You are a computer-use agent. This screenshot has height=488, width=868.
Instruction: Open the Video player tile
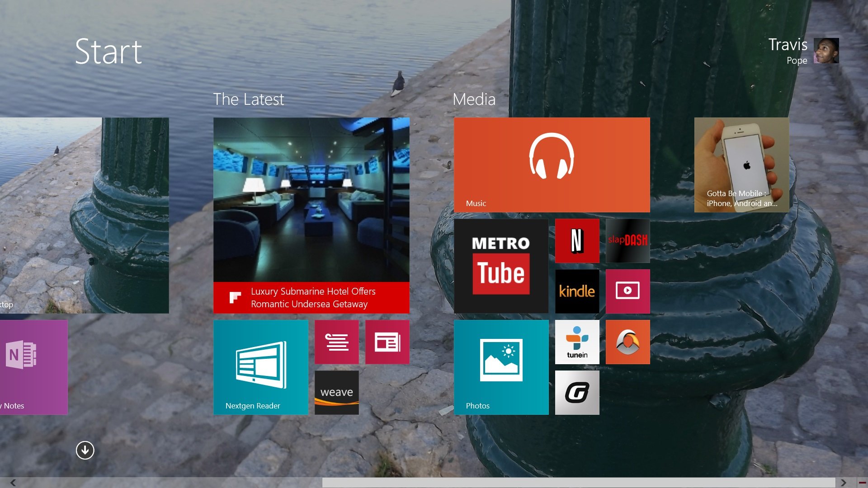pos(628,291)
